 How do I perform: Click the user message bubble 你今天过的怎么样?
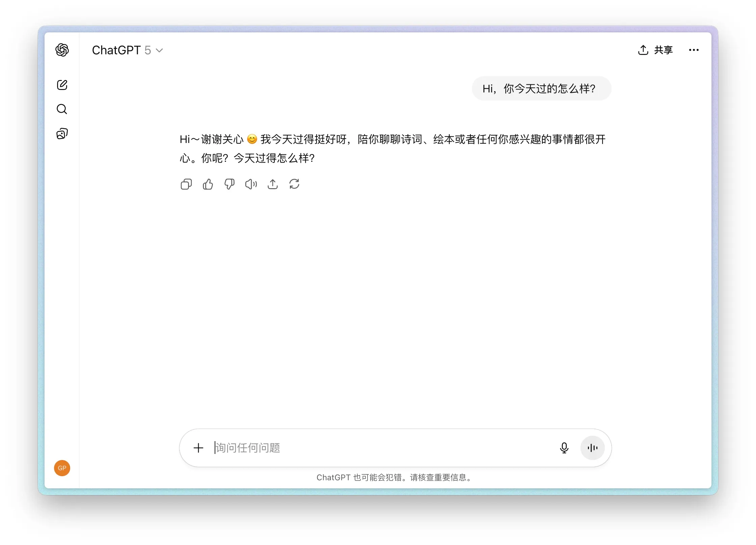[542, 89]
